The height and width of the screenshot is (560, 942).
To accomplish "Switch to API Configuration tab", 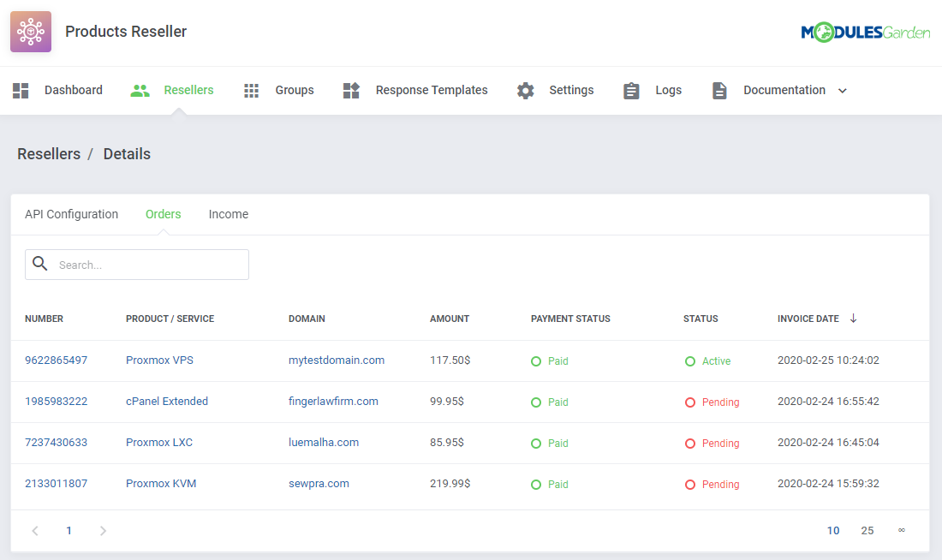I will [x=71, y=215].
